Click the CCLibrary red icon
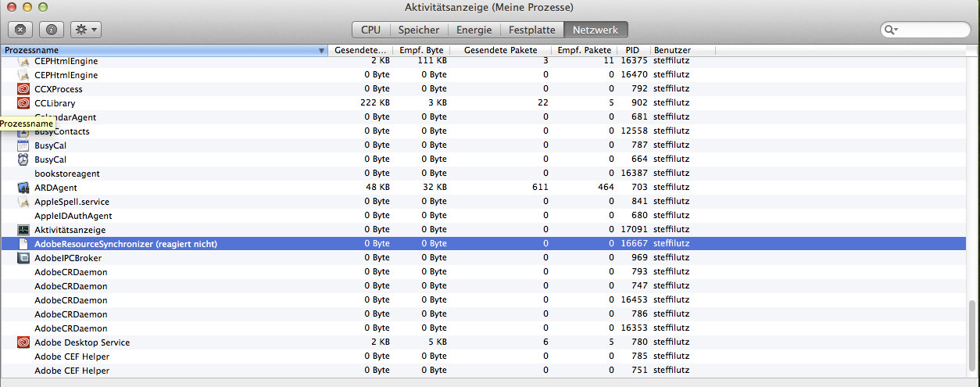 coord(23,103)
